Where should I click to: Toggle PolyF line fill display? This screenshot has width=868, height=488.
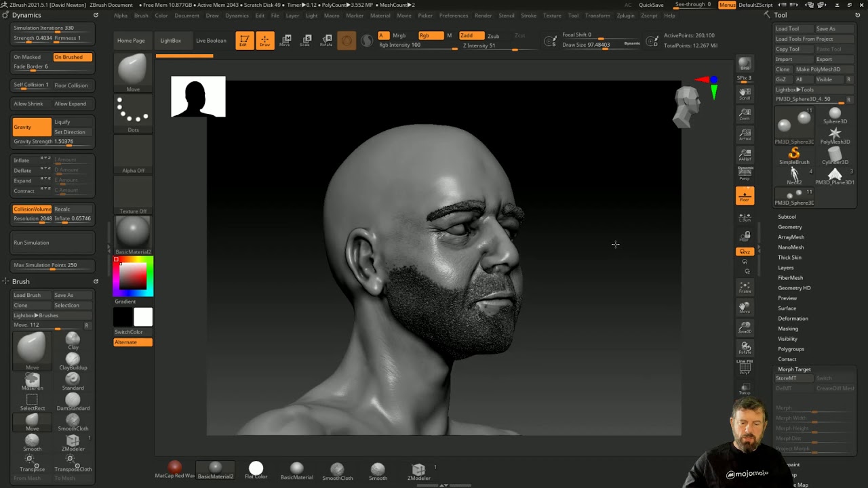(745, 367)
